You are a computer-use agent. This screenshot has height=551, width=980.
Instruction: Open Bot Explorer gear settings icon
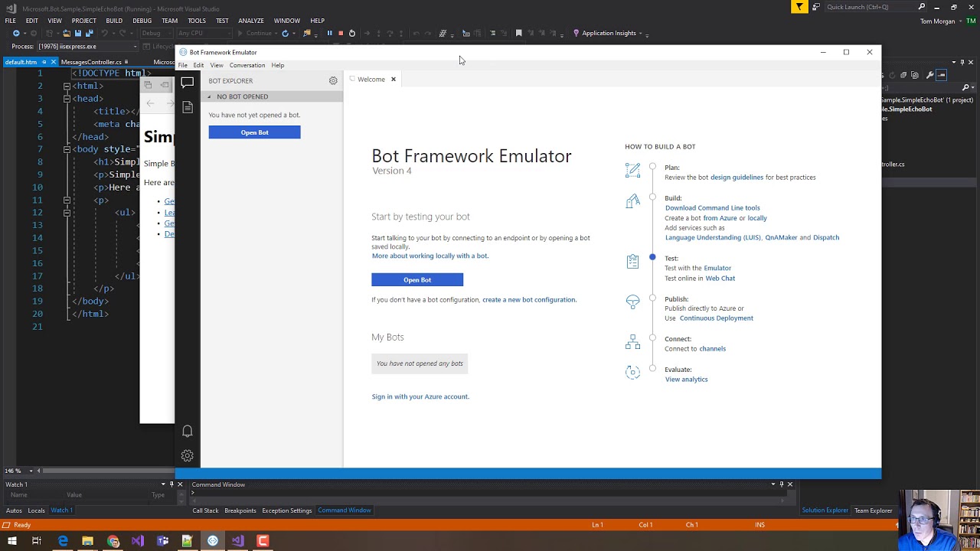click(x=333, y=80)
